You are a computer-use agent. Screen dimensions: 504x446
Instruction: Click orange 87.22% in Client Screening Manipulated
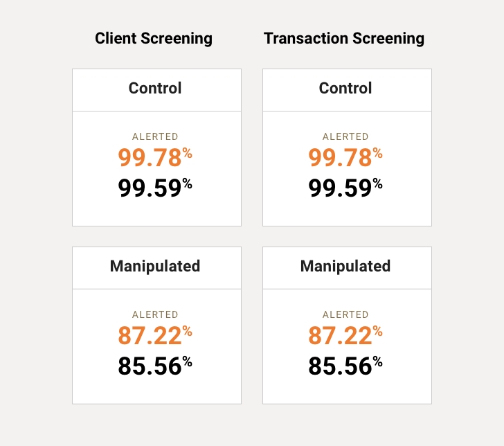pos(155,336)
